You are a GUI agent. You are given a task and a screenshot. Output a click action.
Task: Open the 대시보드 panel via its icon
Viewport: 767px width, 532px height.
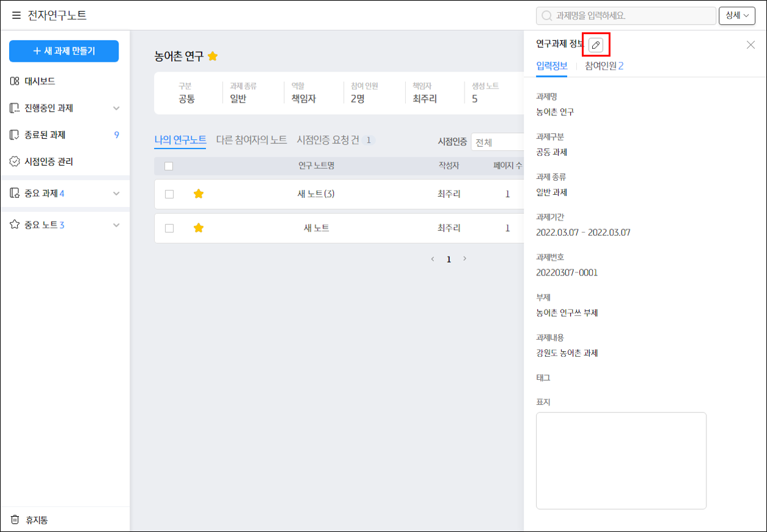coord(15,81)
